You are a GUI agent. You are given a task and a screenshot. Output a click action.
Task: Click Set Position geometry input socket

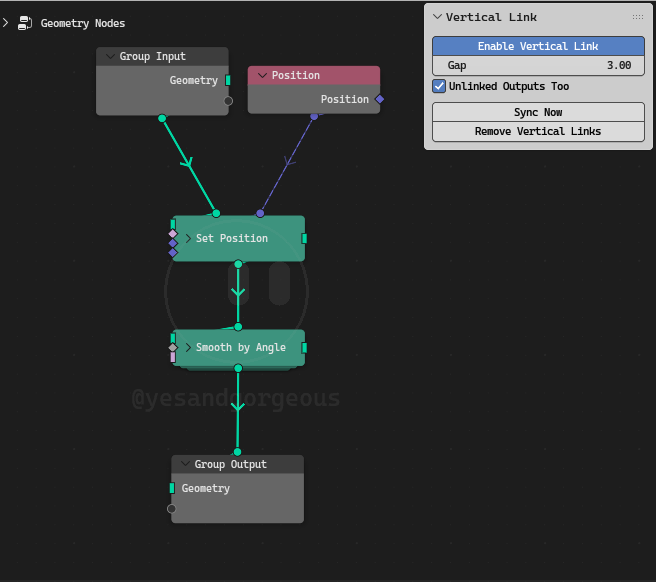click(173, 224)
